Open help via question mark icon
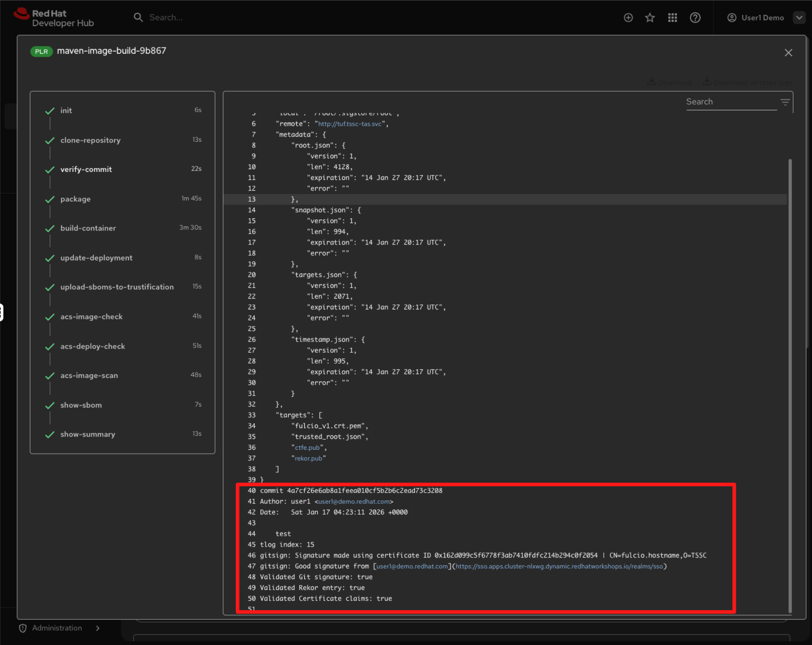The width and height of the screenshot is (812, 645). (x=695, y=18)
